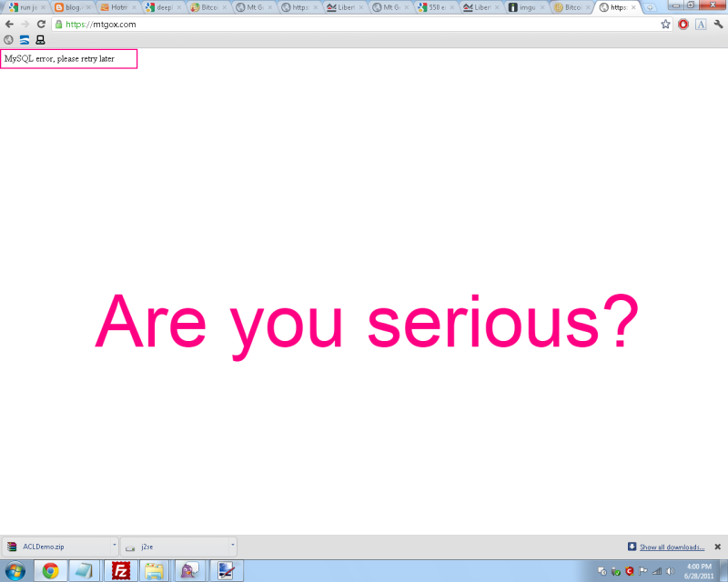Expand the j2se download options arrow
The image size is (728, 582).
pos(233,547)
